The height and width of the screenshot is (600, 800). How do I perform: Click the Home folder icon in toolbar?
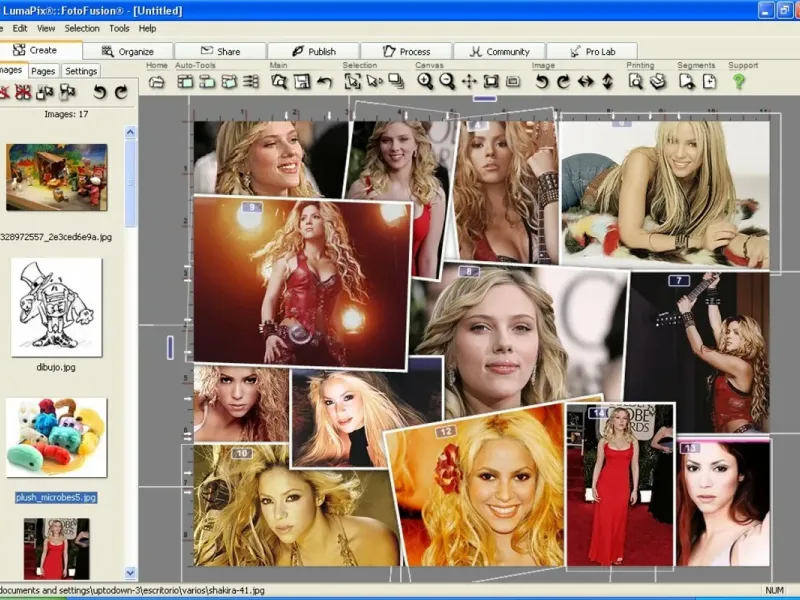[x=156, y=82]
